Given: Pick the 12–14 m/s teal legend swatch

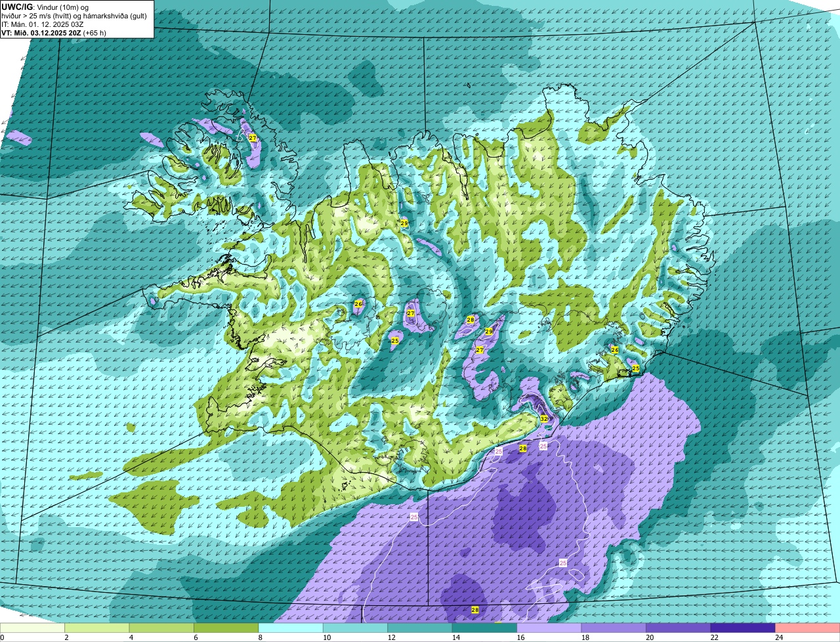Looking at the screenshot, I should (x=421, y=628).
